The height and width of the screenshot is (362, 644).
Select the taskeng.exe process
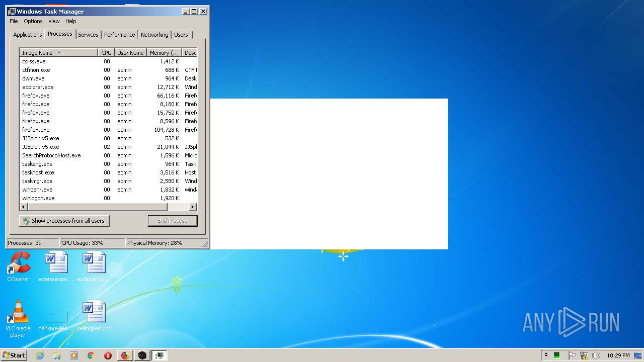coord(108,164)
